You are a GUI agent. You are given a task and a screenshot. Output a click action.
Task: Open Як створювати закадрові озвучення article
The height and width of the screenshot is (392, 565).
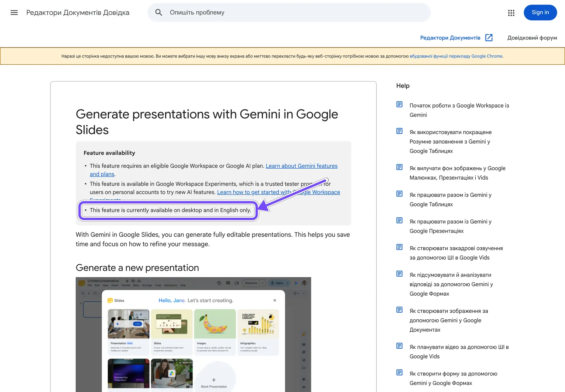point(456,253)
